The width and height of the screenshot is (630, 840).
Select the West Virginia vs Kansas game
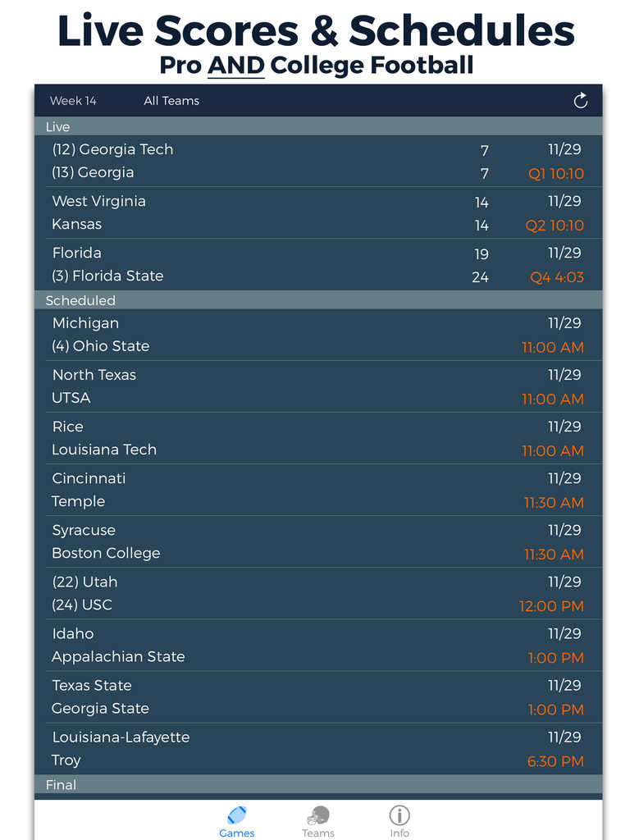tap(318, 212)
